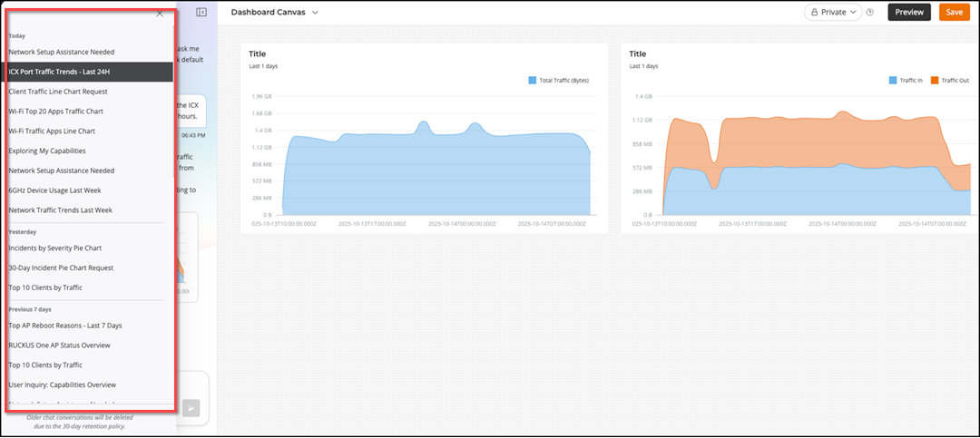Select RUCKUS One AP Status Overview
The image size is (980, 438).
[x=59, y=346]
